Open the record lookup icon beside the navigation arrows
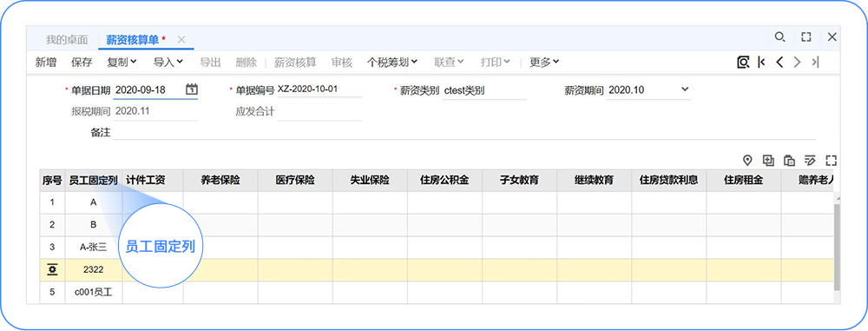The width and height of the screenshot is (868, 331). click(743, 62)
